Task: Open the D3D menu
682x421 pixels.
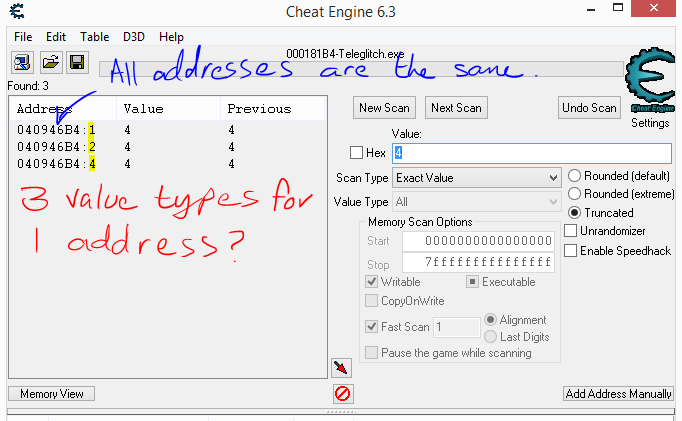Action: [134, 36]
